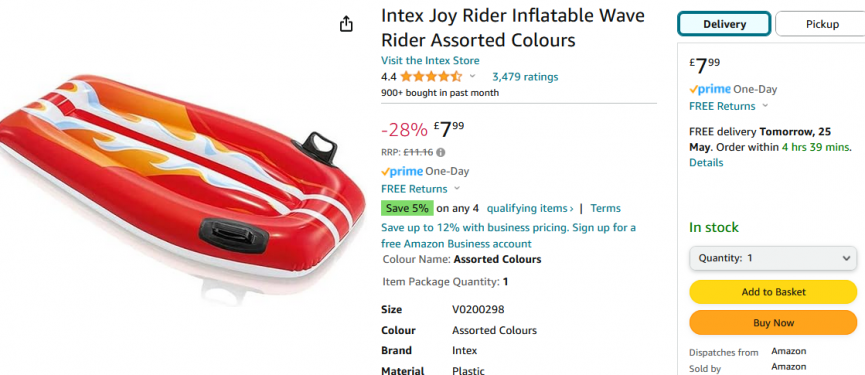Click the red inflatable board product image
The width and height of the screenshot is (865, 375).
182,176
